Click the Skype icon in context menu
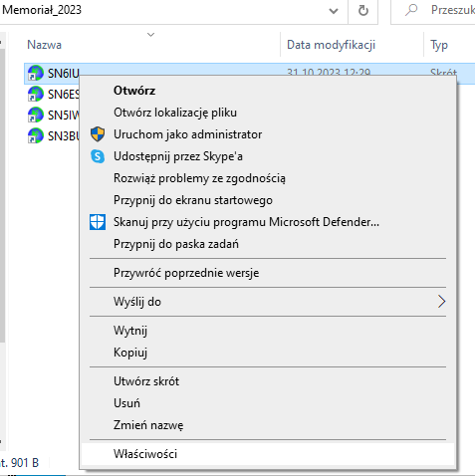The width and height of the screenshot is (475, 476). tap(98, 156)
